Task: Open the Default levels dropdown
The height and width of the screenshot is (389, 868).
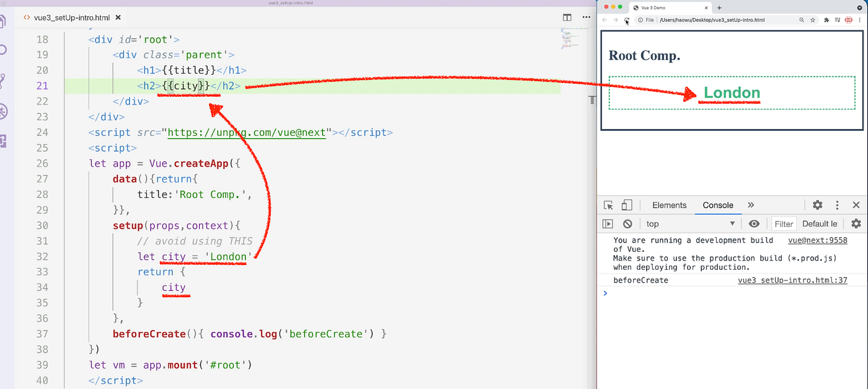Action: (x=820, y=223)
